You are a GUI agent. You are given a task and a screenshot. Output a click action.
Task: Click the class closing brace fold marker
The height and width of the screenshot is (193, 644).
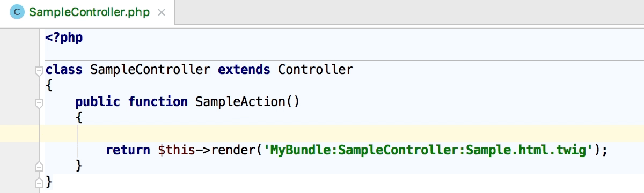point(38,181)
